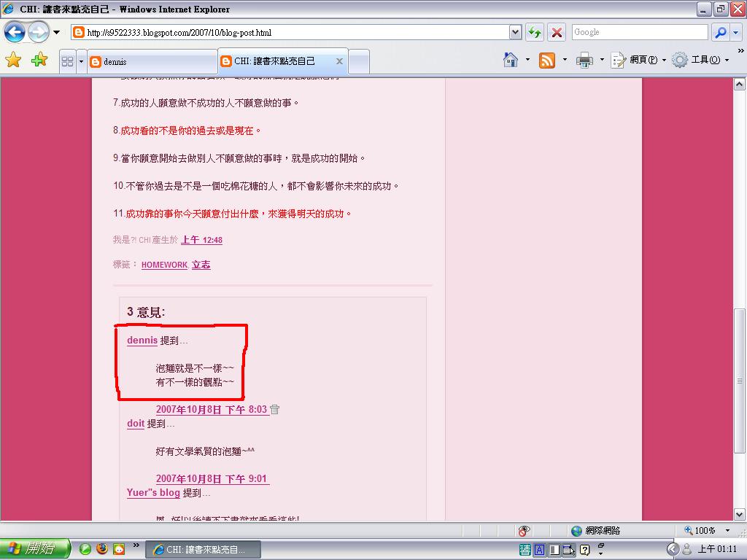747x560 pixels.
Task: Click the Google search box
Action: point(640,32)
